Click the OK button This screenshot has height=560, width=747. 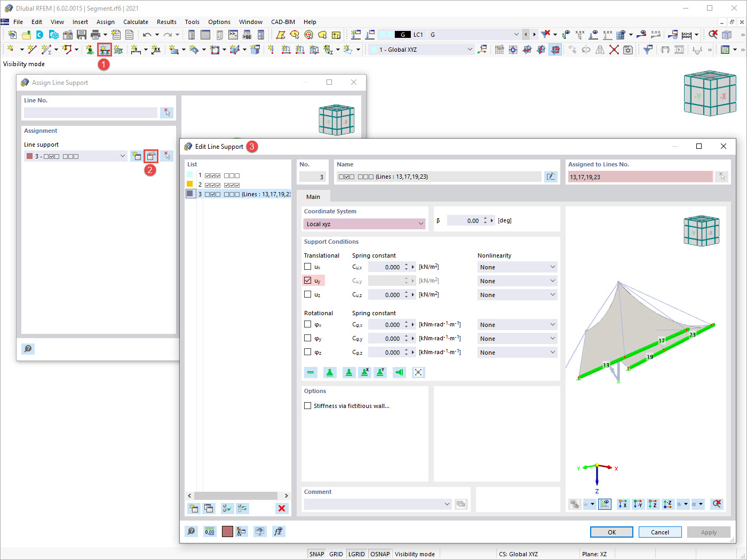pyautogui.click(x=611, y=532)
